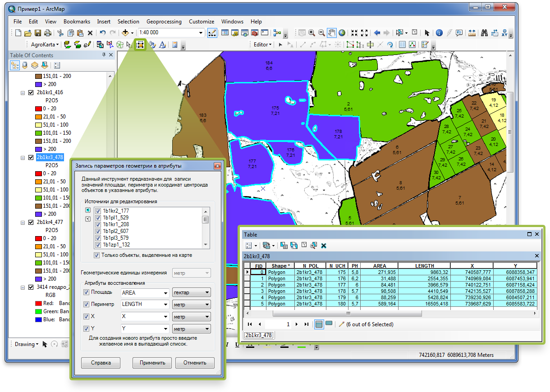Open the гектар area units dropdown
The width and height of the screenshot is (550, 392).
(191, 293)
